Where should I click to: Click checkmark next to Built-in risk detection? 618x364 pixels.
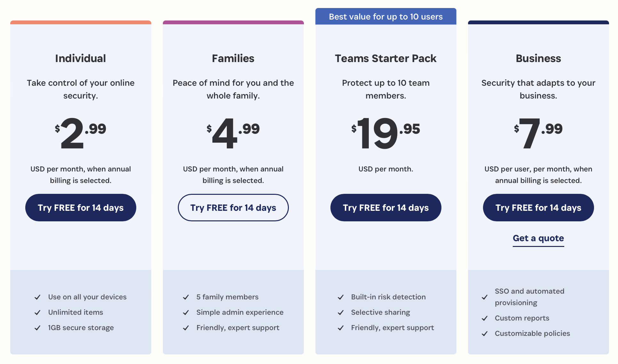[x=341, y=297]
